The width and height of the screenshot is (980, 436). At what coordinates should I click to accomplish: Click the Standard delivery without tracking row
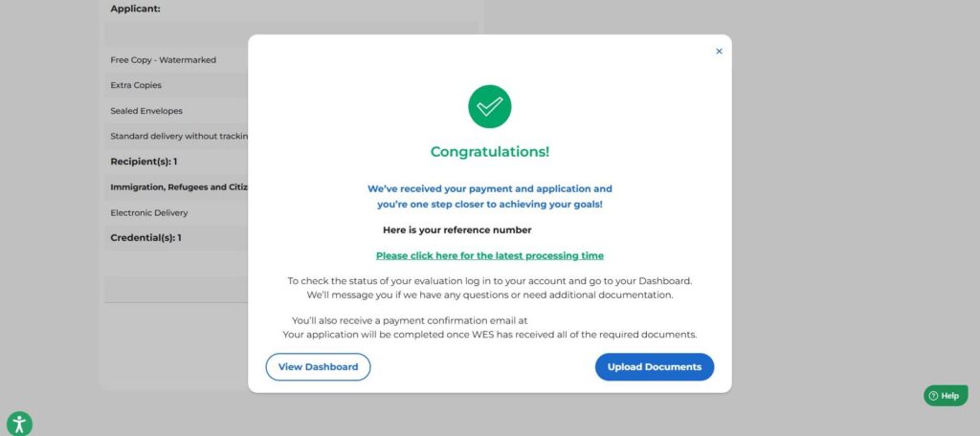tap(179, 136)
